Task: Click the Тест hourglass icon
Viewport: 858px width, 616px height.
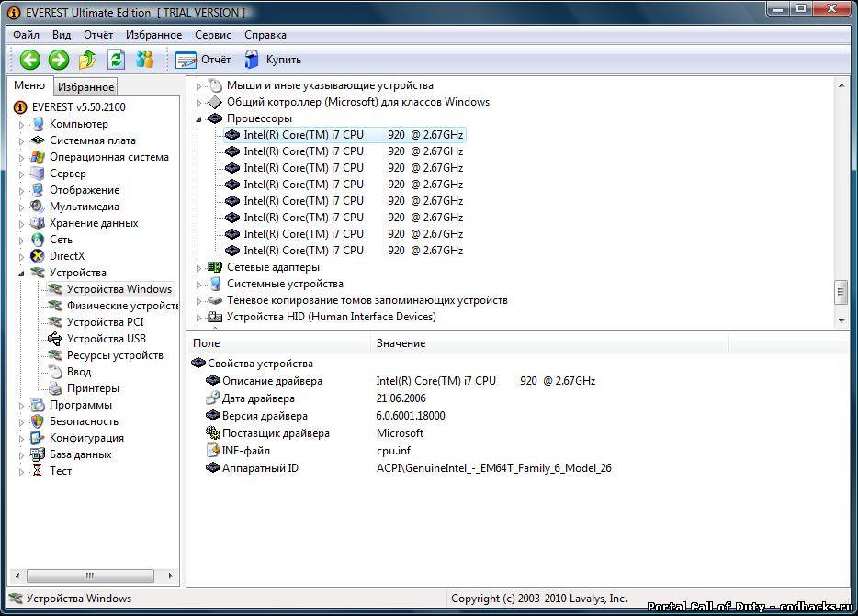Action: (x=38, y=470)
